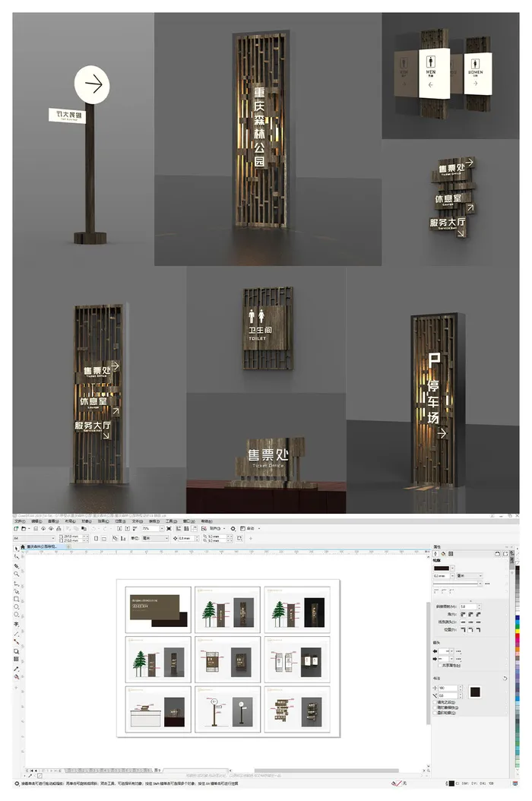
Task: Select the Zoom magnifier tool
Action: tap(17, 574)
